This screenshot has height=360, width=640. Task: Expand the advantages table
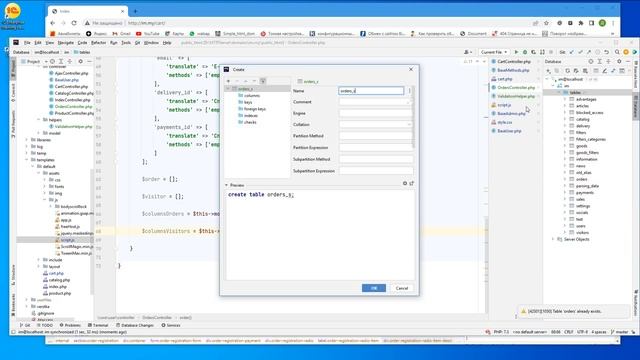(x=565, y=99)
